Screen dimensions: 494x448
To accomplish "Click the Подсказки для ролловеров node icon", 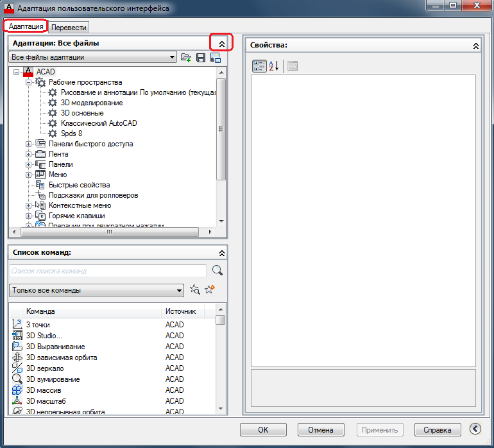I will [40, 195].
